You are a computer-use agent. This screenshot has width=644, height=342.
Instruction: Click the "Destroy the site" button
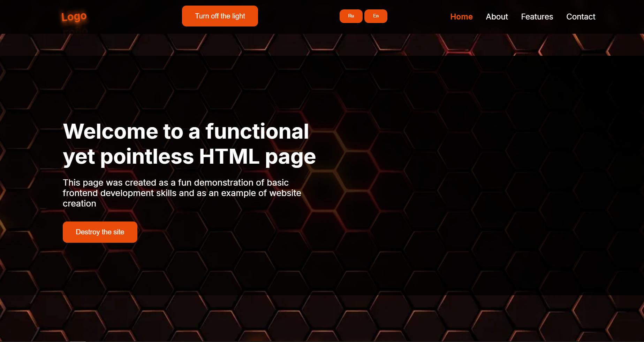click(100, 232)
